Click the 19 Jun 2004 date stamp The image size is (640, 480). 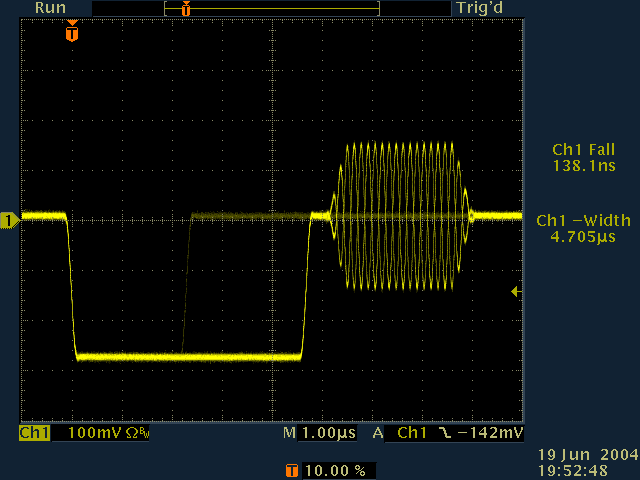(584, 455)
